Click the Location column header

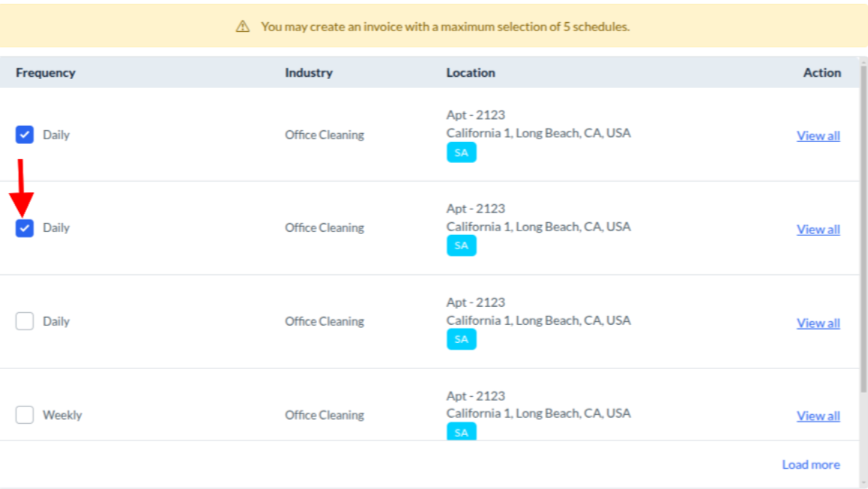pos(471,73)
